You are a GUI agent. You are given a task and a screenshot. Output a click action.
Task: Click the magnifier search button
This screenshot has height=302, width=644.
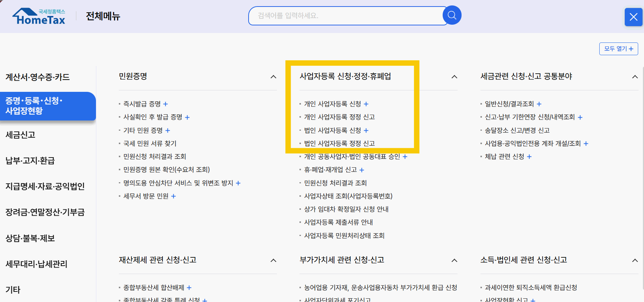click(x=452, y=15)
